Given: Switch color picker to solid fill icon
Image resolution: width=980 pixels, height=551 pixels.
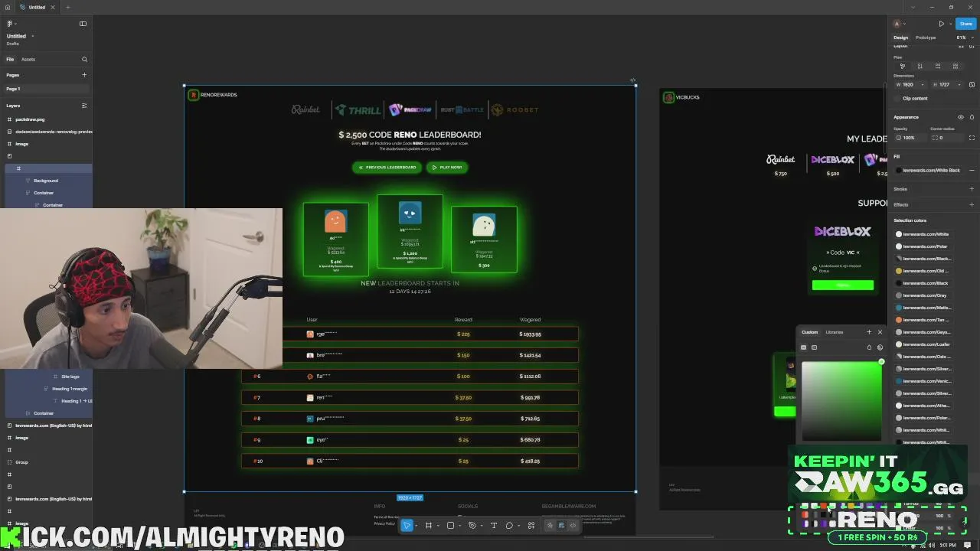Looking at the screenshot, I should point(803,347).
